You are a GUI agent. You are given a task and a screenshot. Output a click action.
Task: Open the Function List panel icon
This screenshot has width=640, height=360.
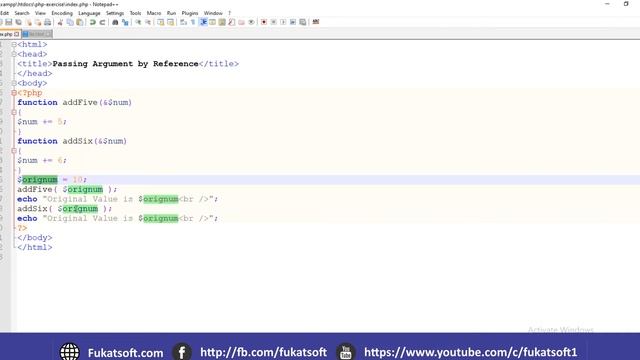(231, 22)
